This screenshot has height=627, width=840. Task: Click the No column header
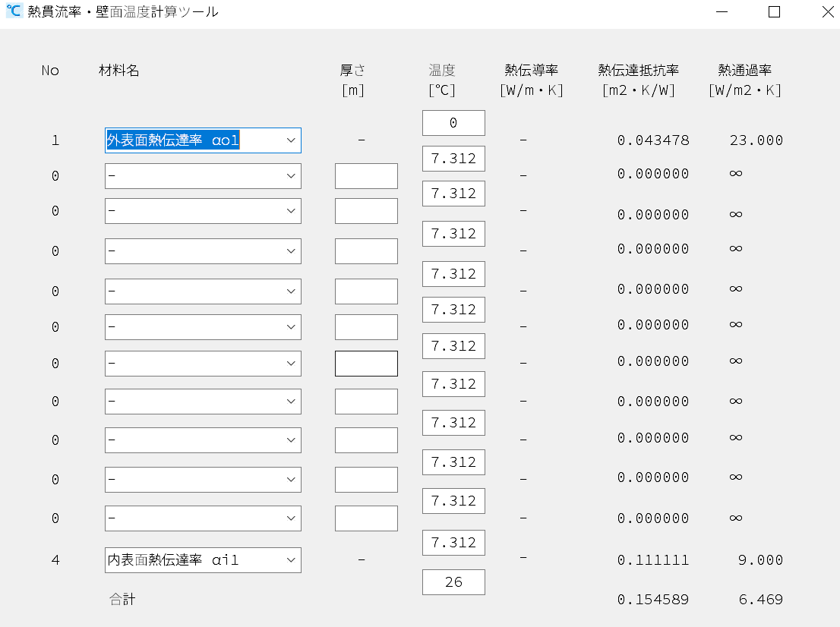[50, 71]
